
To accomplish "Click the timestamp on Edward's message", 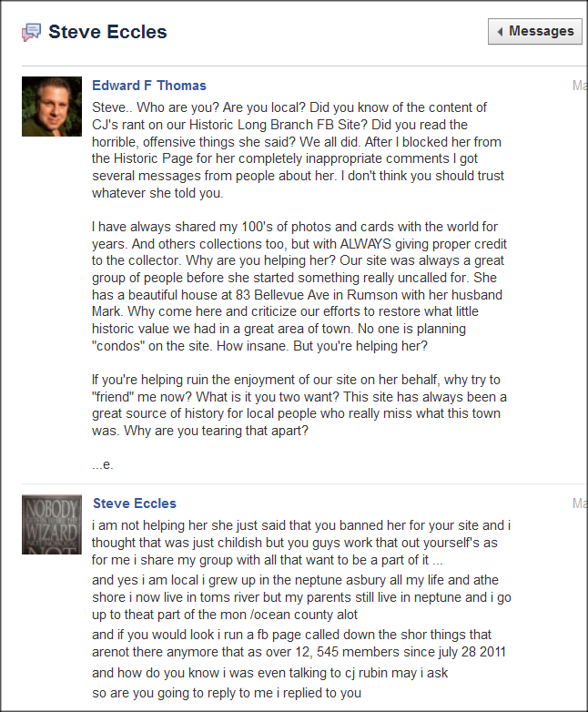I will [579, 86].
